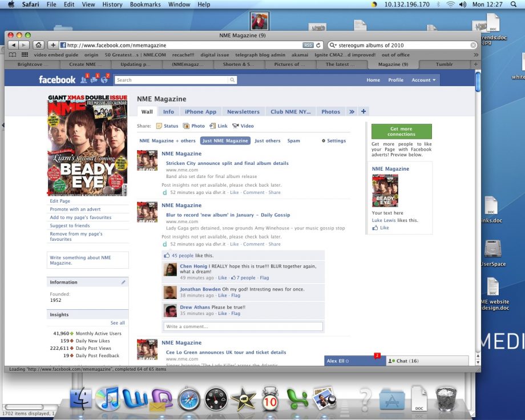This screenshot has width=525, height=420.
Task: Reload the page with the refresh arrow
Action: click(x=318, y=45)
